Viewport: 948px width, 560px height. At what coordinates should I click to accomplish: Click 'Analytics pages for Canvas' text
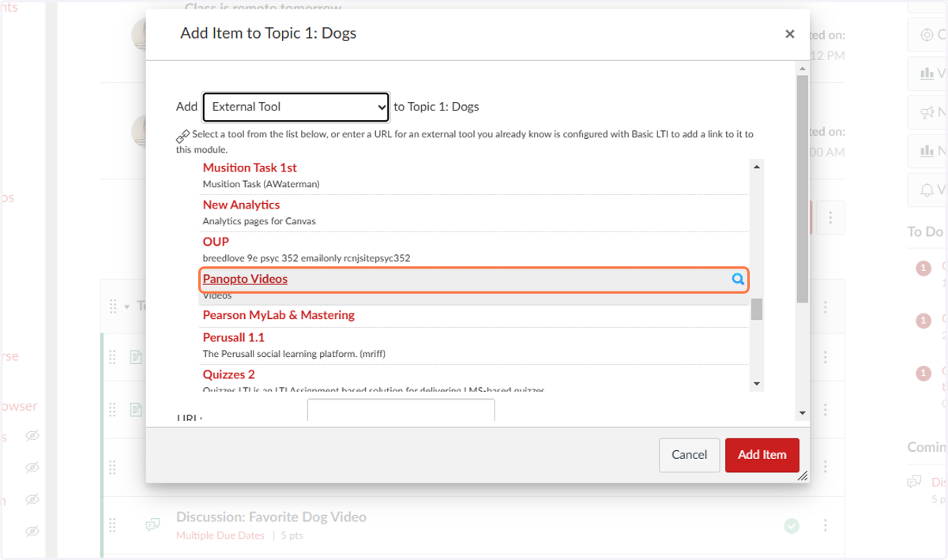click(259, 221)
